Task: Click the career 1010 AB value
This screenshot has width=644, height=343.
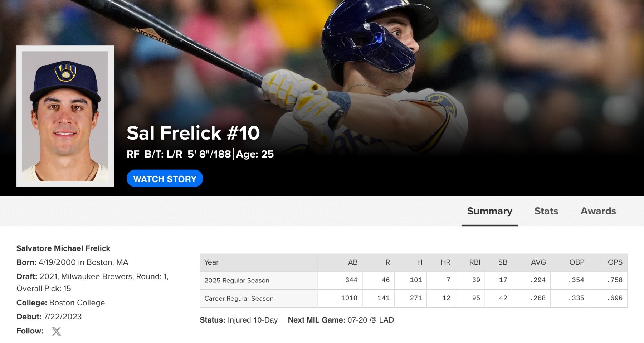Action: (349, 298)
